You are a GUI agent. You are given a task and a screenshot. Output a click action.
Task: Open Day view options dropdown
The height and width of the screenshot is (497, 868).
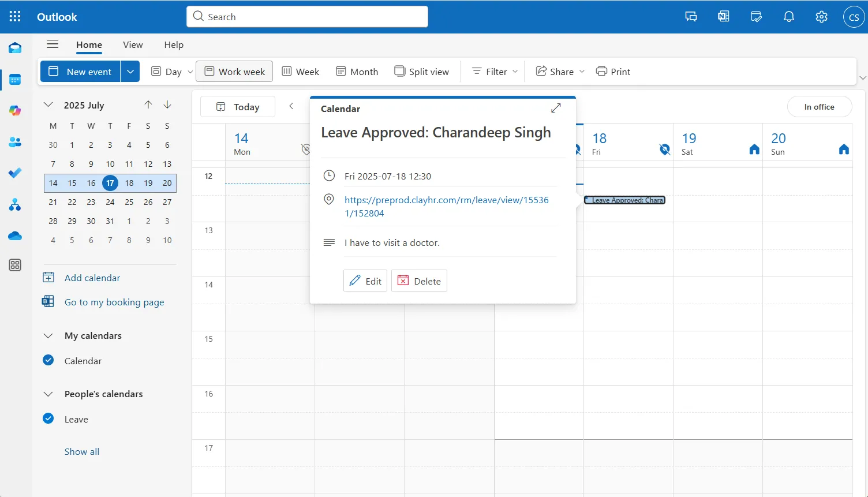pos(190,72)
